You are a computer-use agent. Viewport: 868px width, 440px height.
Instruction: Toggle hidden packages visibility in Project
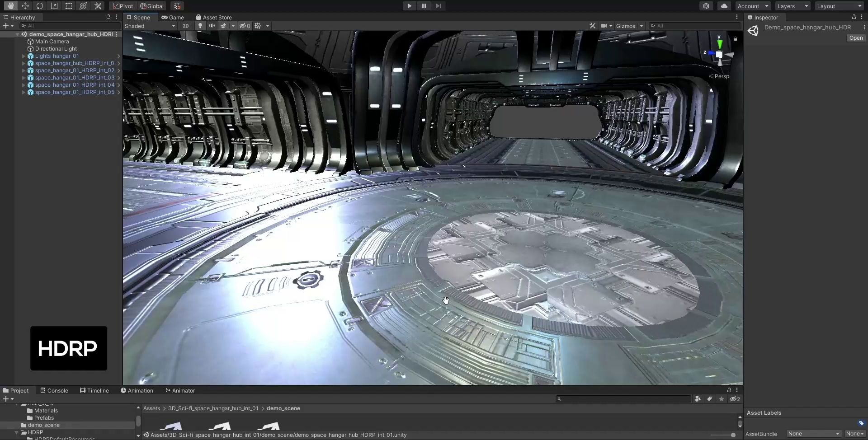(735, 399)
